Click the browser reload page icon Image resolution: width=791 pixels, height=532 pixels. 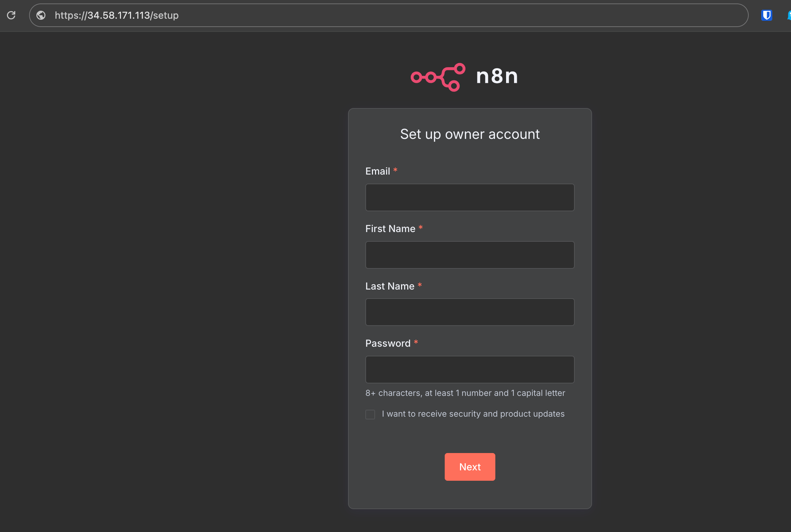[x=11, y=15]
